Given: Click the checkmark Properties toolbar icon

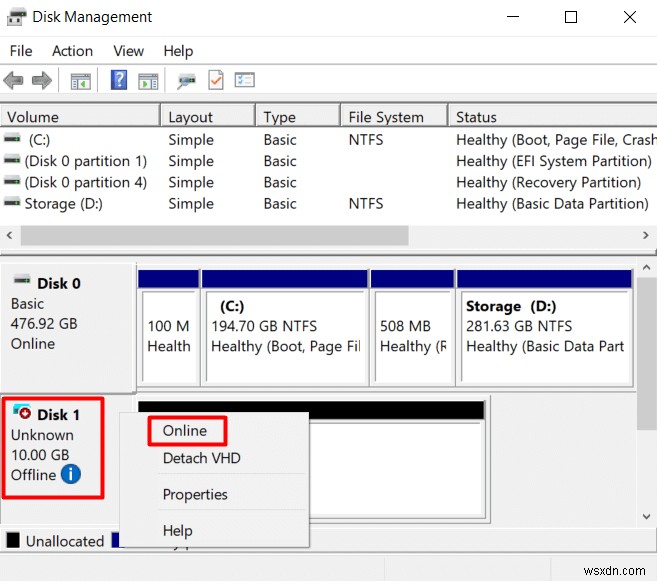Looking at the screenshot, I should 216,80.
